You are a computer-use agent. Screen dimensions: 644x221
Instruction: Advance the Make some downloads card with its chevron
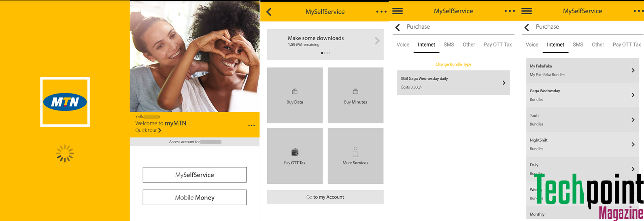pyautogui.click(x=377, y=40)
